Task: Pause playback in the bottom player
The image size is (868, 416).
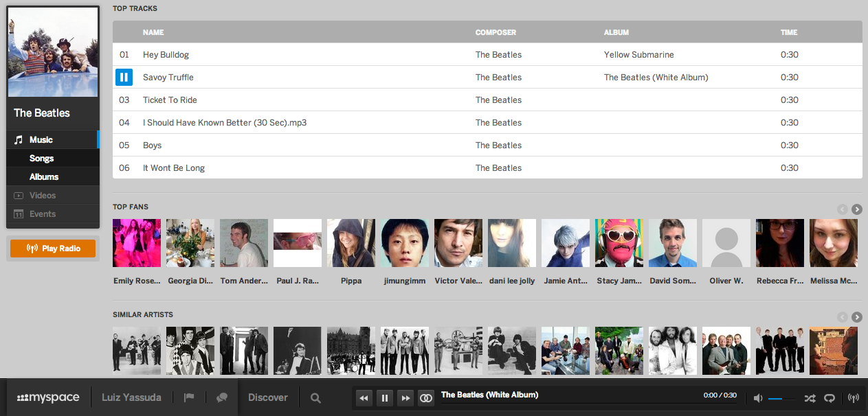Action: pyautogui.click(x=385, y=397)
